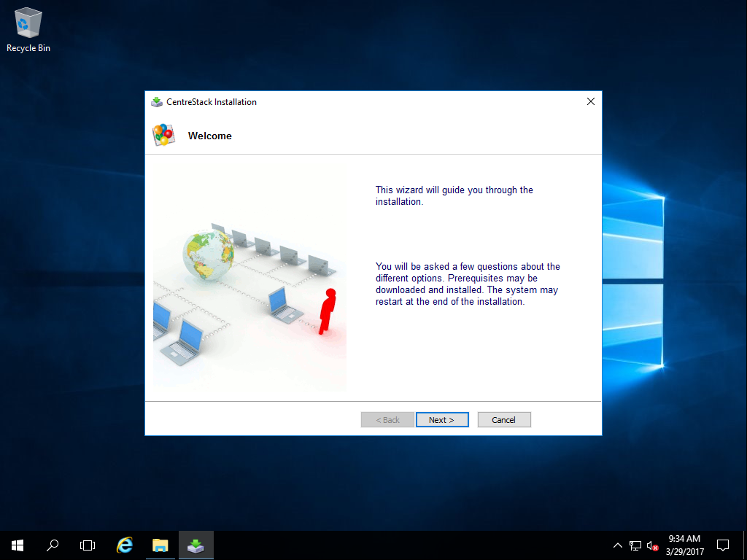Close the CentreStack Installation window
The width and height of the screenshot is (747, 560).
click(591, 101)
